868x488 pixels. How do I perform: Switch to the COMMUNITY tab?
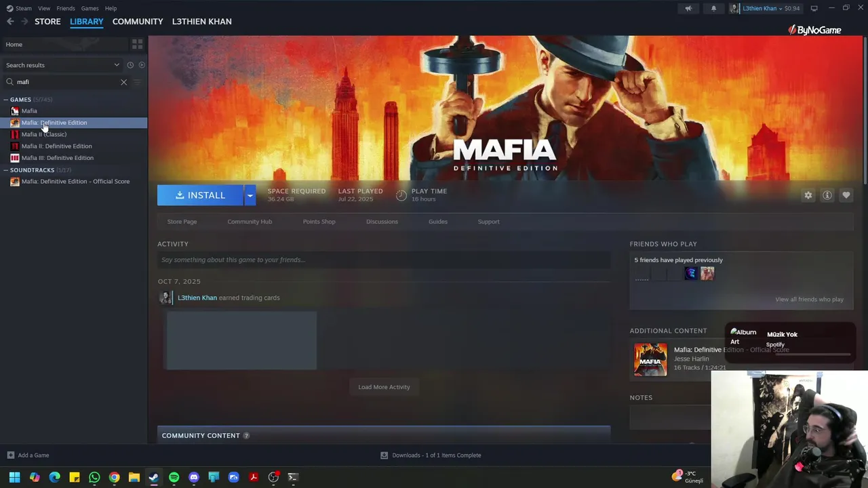(x=138, y=22)
